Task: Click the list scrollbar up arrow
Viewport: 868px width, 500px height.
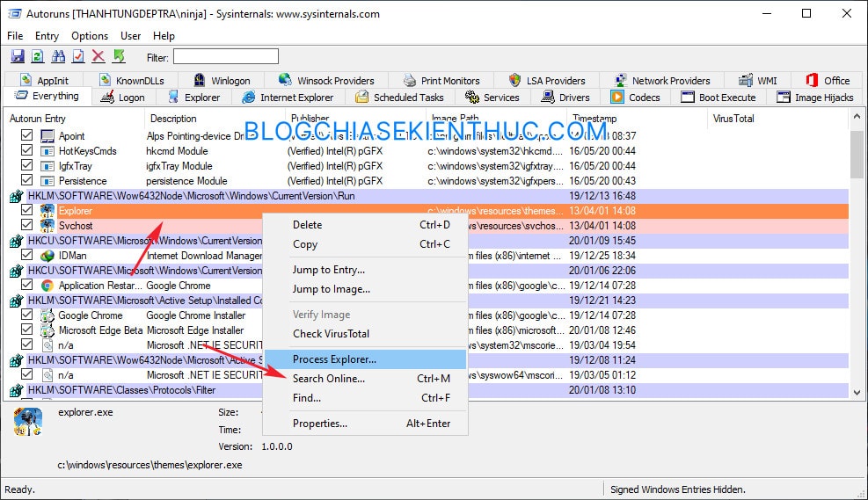Action: tap(857, 116)
